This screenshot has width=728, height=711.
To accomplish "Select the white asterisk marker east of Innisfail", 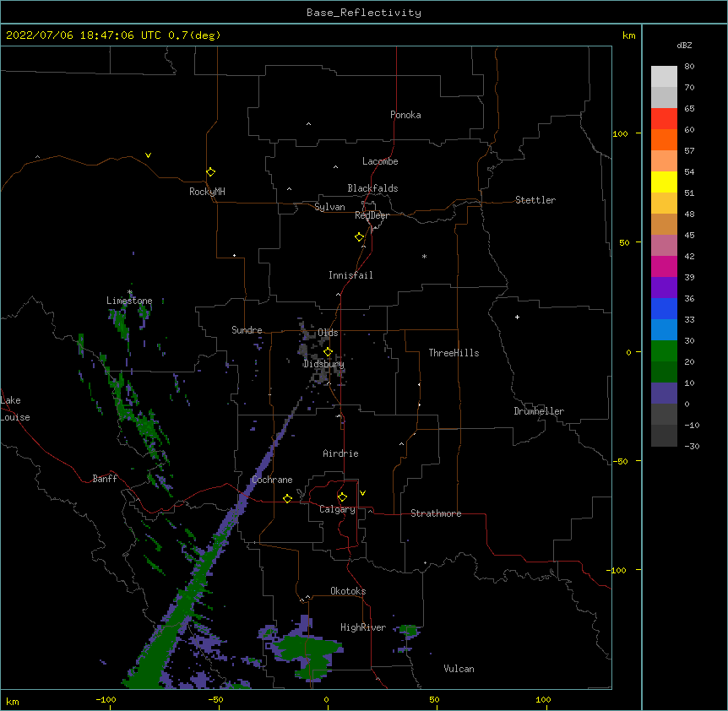I will click(424, 256).
